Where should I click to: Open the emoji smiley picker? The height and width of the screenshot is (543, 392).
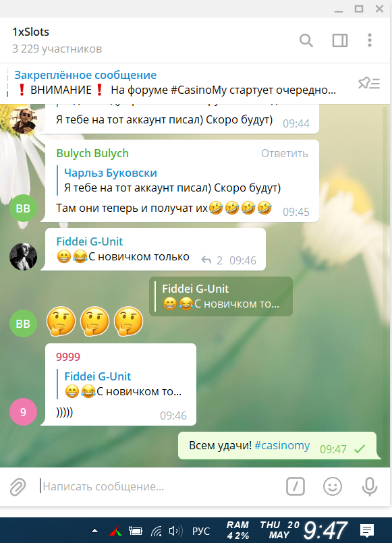333,486
